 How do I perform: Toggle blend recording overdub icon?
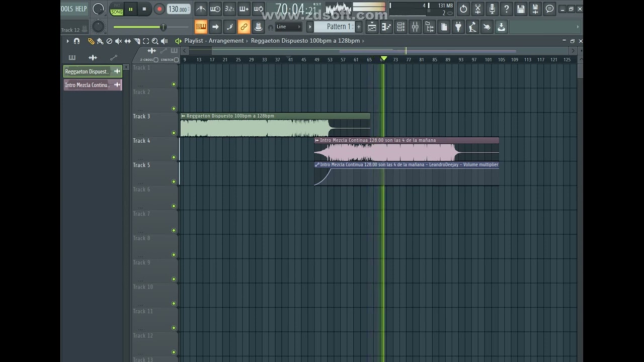(x=244, y=9)
